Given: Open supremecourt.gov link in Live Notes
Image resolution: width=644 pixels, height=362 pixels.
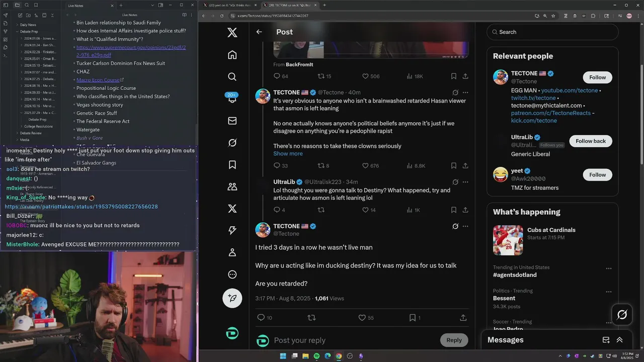Looking at the screenshot, I should tap(131, 51).
